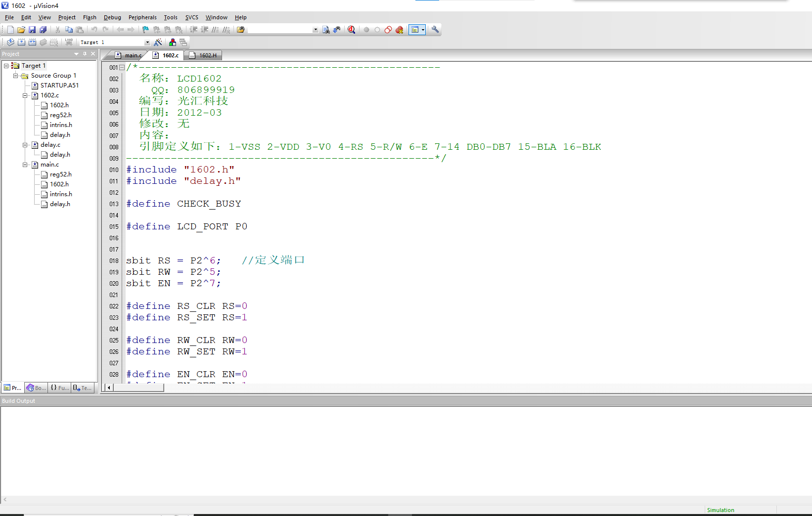Collapse the delay.c tree node

[25, 145]
